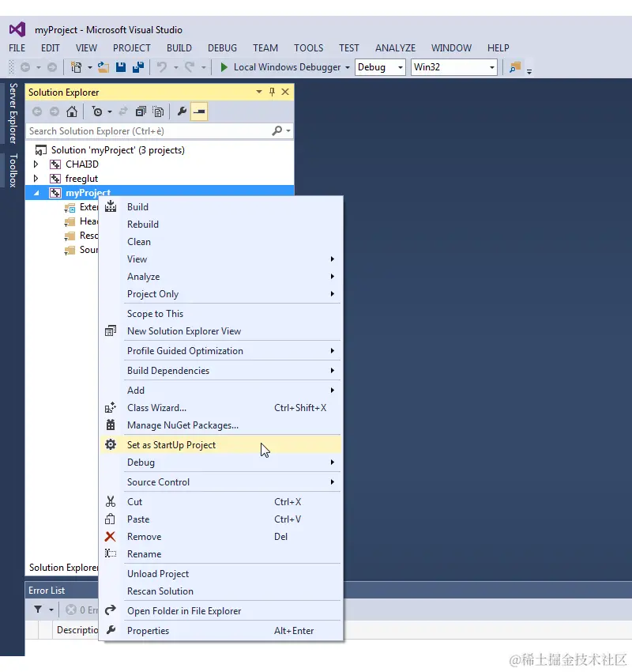Click the Search Solution Explorer field
Viewport: 632px width, 672px height.
click(148, 131)
